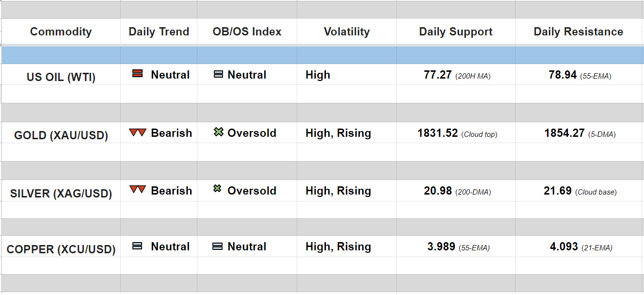Select the Daily Support column header
Screen dimensions: 644x295
pyautogui.click(x=455, y=32)
